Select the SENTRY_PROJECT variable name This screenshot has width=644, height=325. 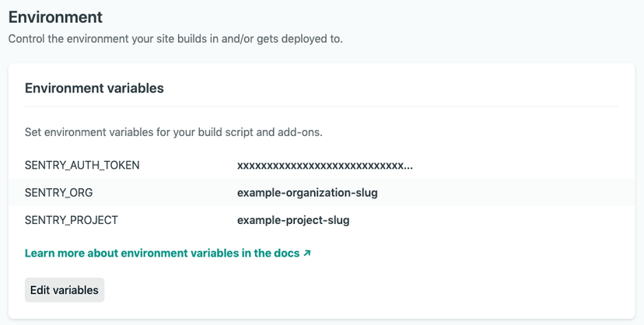pos(72,220)
